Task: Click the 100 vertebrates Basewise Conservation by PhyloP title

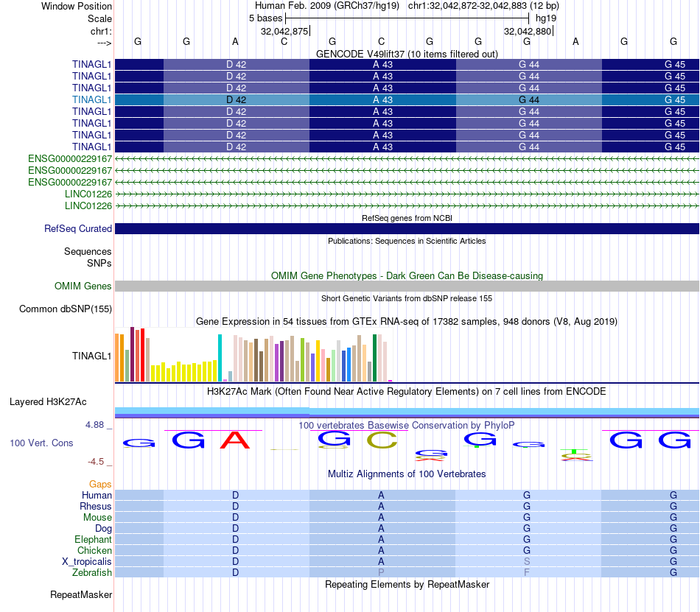Action: (x=407, y=425)
